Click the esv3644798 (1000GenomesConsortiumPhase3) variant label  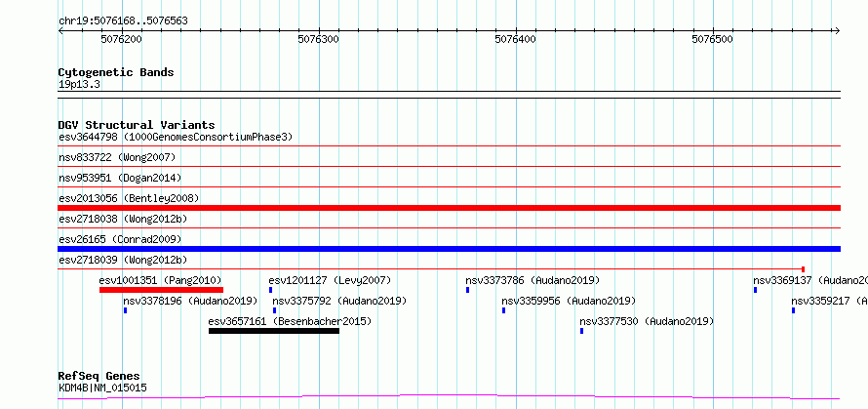pyautogui.click(x=176, y=137)
